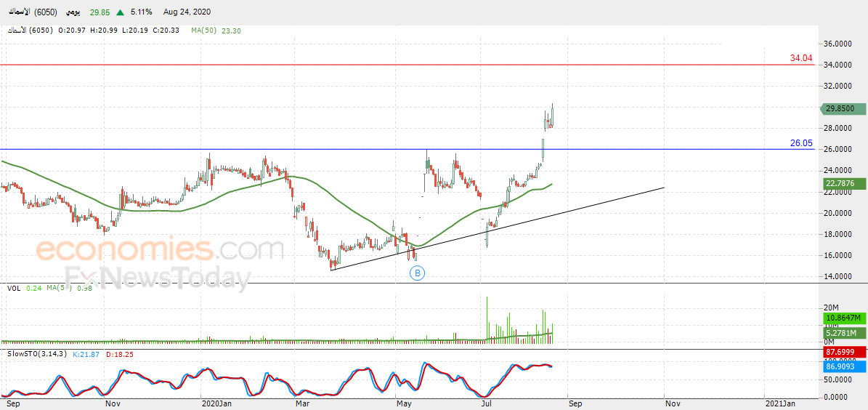Click the blue 26.05 level label
The height and width of the screenshot is (410, 868).
click(801, 143)
